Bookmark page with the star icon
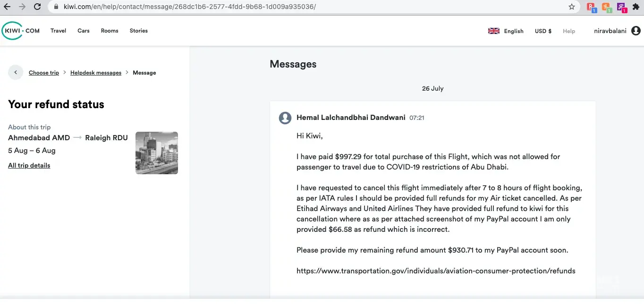The image size is (644, 305). point(572,7)
